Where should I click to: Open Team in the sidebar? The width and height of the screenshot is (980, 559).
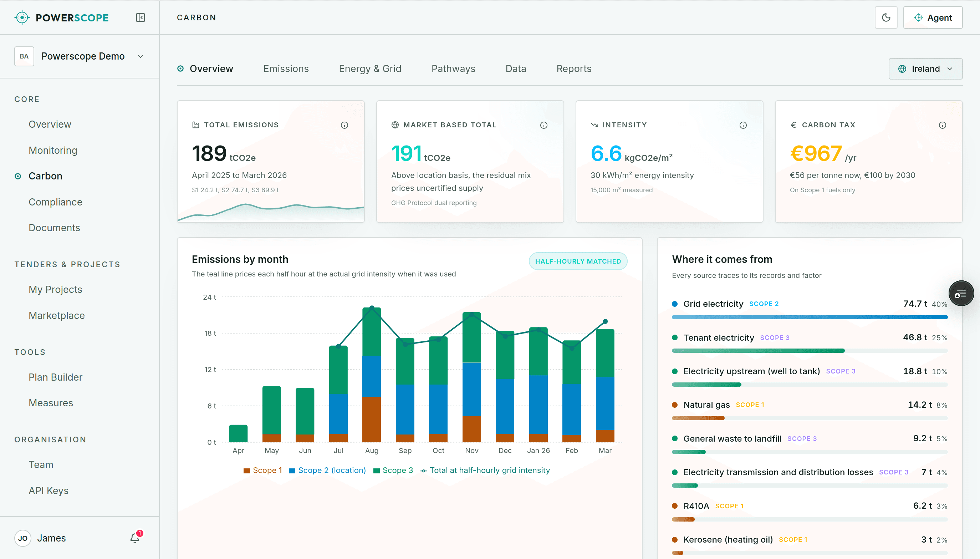point(41,464)
